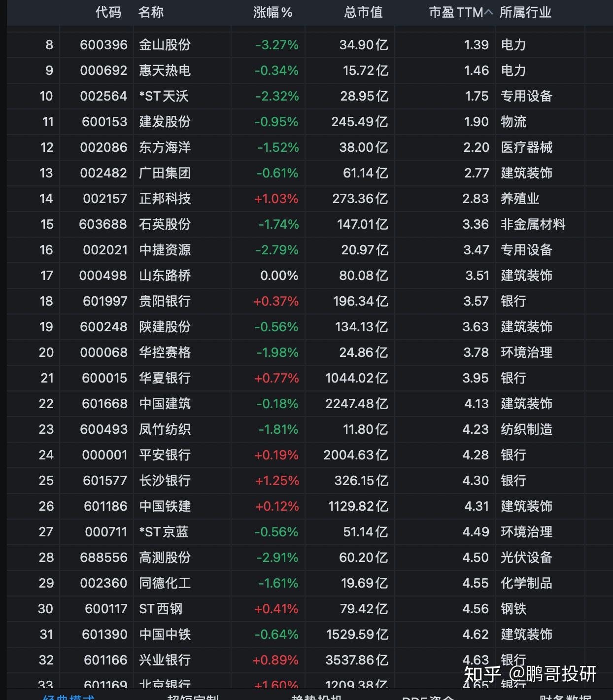Image resolution: width=613 pixels, height=700 pixels.
Task: Select the 银行 industry label for 兴业银行
Action: 513,660
